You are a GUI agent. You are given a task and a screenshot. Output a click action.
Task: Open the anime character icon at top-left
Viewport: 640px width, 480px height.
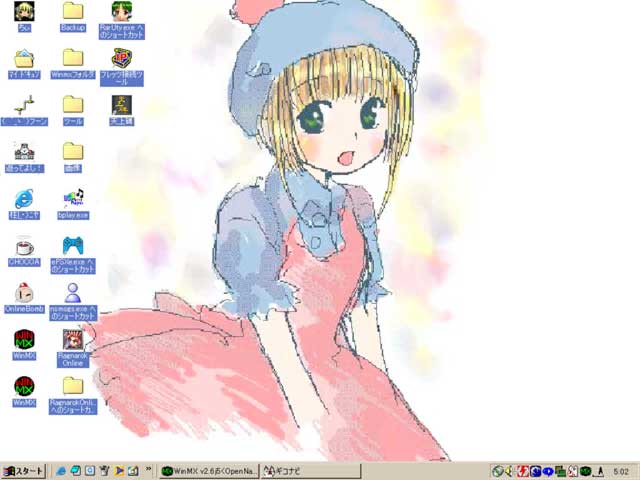[x=24, y=11]
